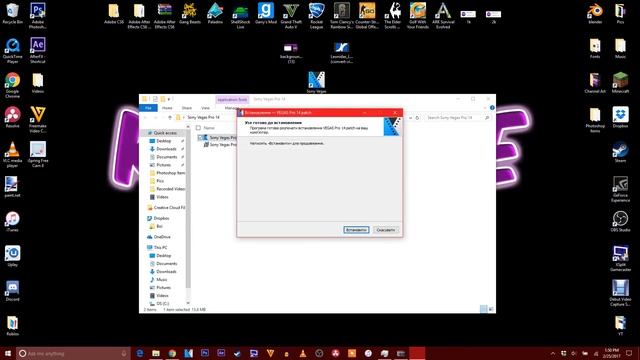This screenshot has height=360, width=640.
Task: Switch to the Home ribbon tab
Action: pos(167,108)
